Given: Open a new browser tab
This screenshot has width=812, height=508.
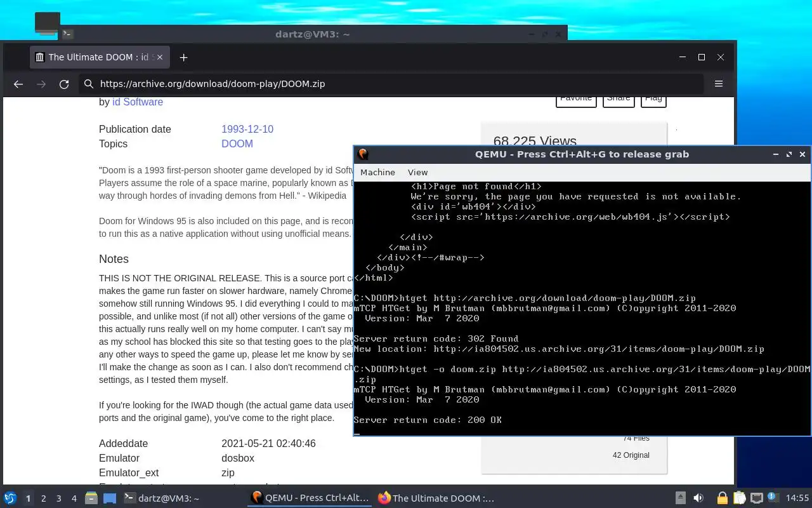Looking at the screenshot, I should pos(183,57).
